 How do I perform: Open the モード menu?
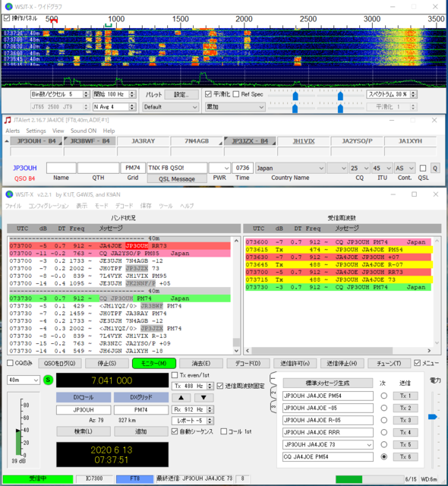tap(102, 206)
